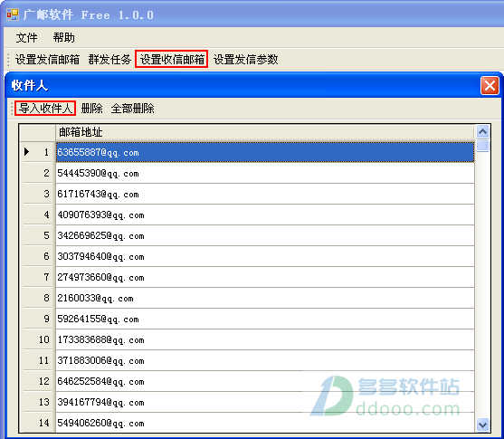Screen dimensions: 504x439
Task: Select the 173383688@qq.com entry
Action: coord(265,339)
